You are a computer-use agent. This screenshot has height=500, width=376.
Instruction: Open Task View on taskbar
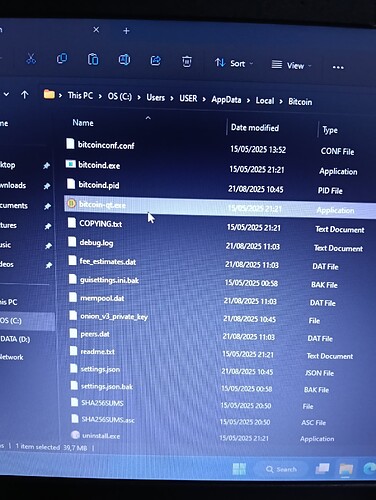[323, 469]
